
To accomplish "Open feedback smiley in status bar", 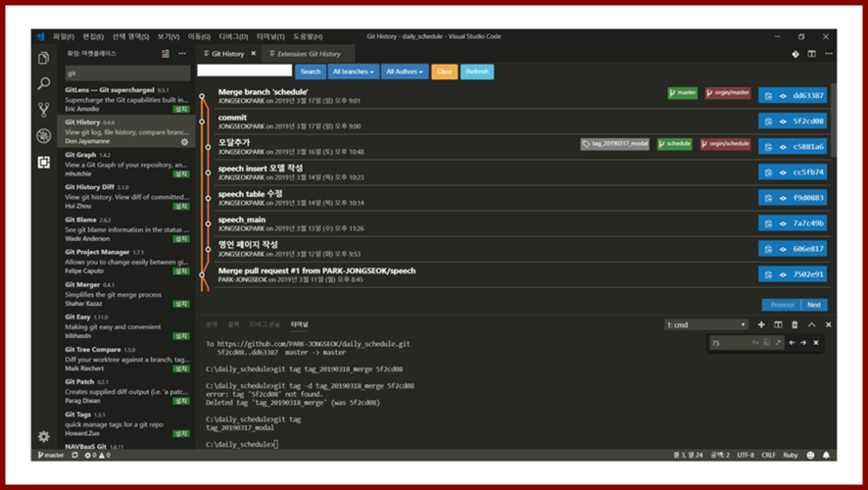I will tap(810, 455).
